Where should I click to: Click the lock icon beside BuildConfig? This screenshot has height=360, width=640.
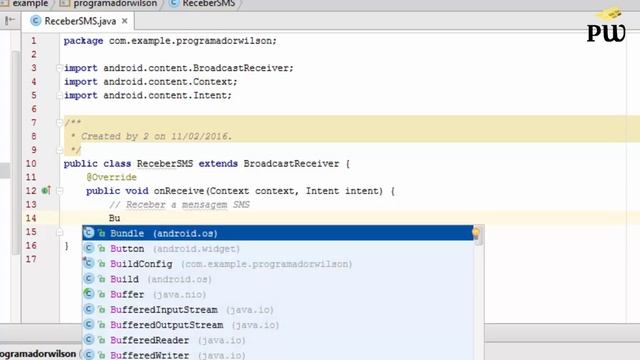point(102,264)
